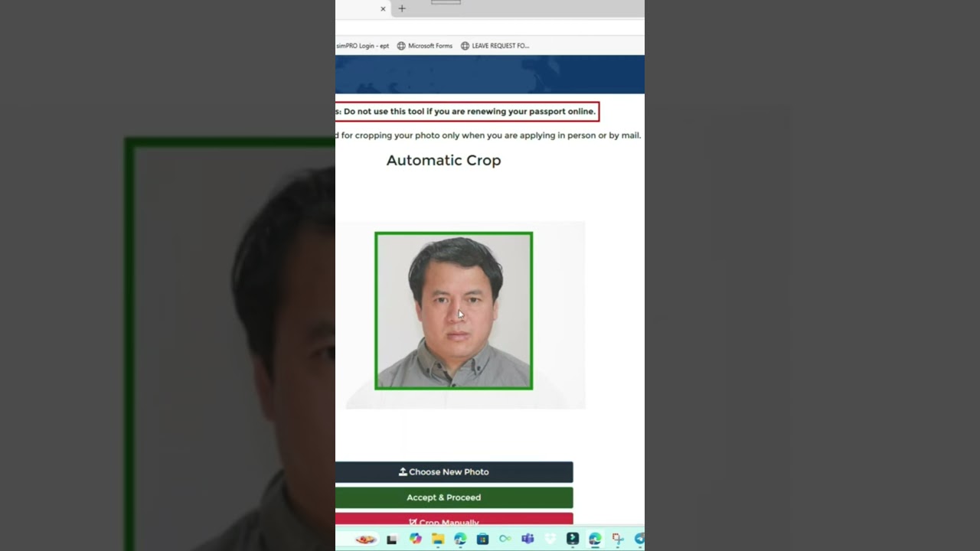
Task: Open File Explorer from the taskbar
Action: click(438, 539)
